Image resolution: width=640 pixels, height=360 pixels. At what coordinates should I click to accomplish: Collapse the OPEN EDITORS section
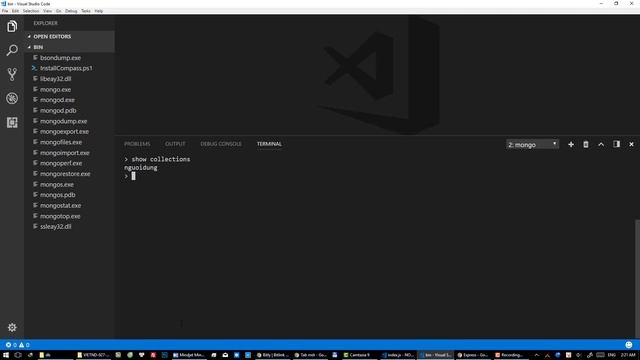click(x=69, y=36)
